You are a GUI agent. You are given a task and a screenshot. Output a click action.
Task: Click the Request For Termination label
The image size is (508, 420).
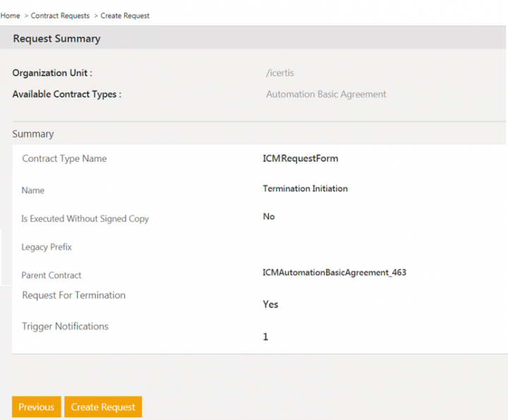coord(73,295)
